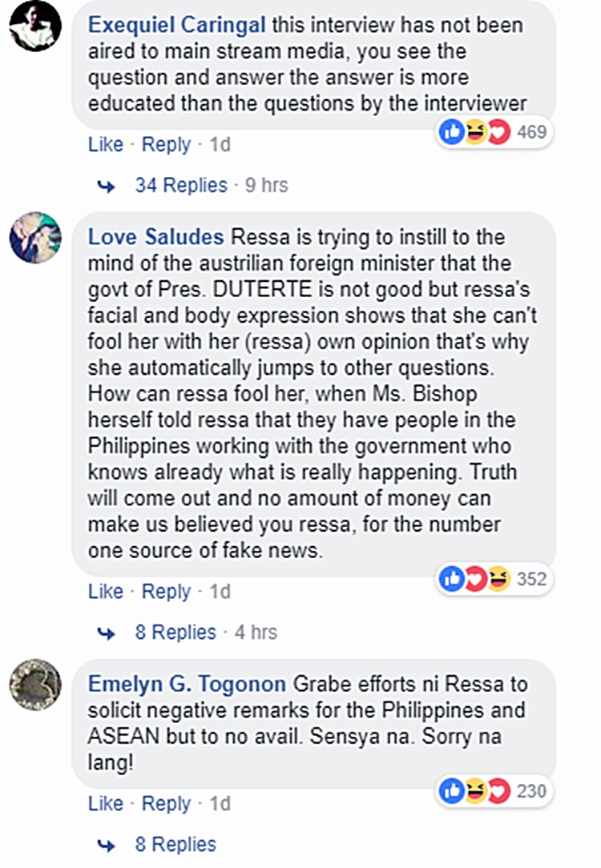The width and height of the screenshot is (601, 868).
Task: Open Emelyn G. Togonon's profile picture
Action: [x=35, y=685]
